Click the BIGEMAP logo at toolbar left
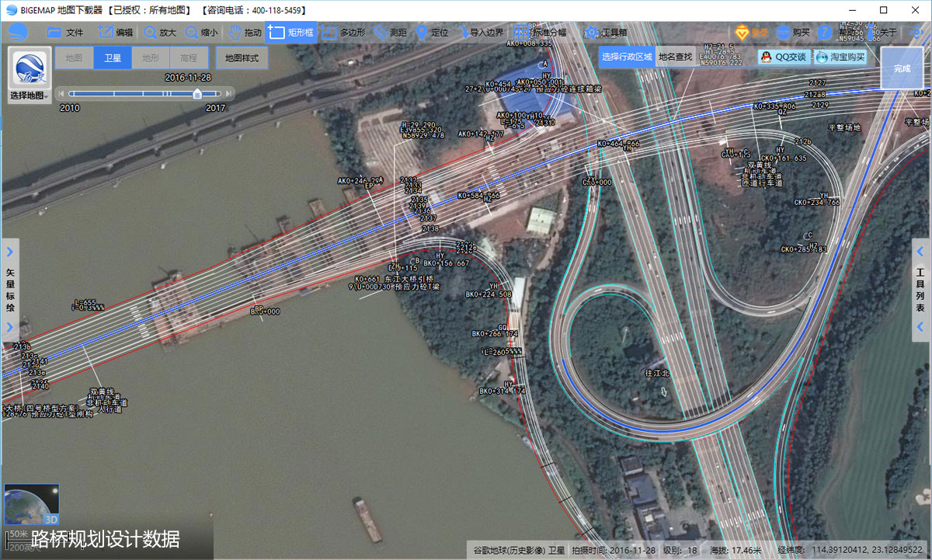This screenshot has height=560, width=932. click(x=17, y=33)
